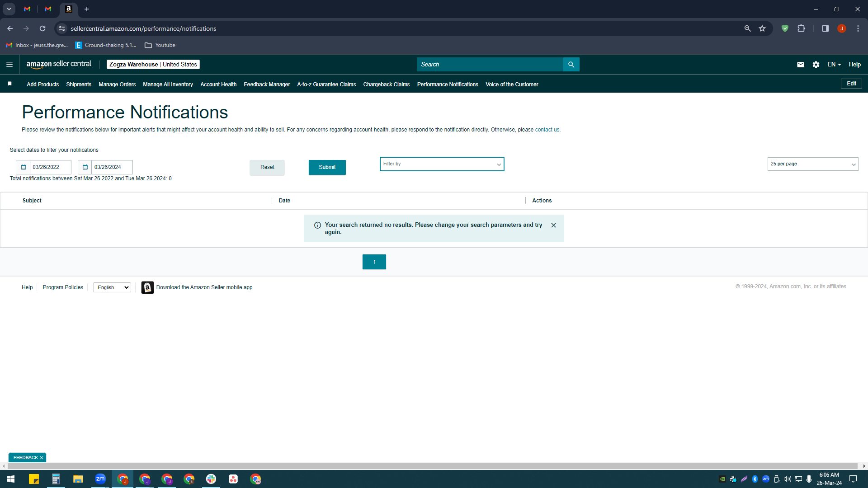Open the Seller Central hamburger menu
The width and height of the screenshot is (868, 488).
9,65
